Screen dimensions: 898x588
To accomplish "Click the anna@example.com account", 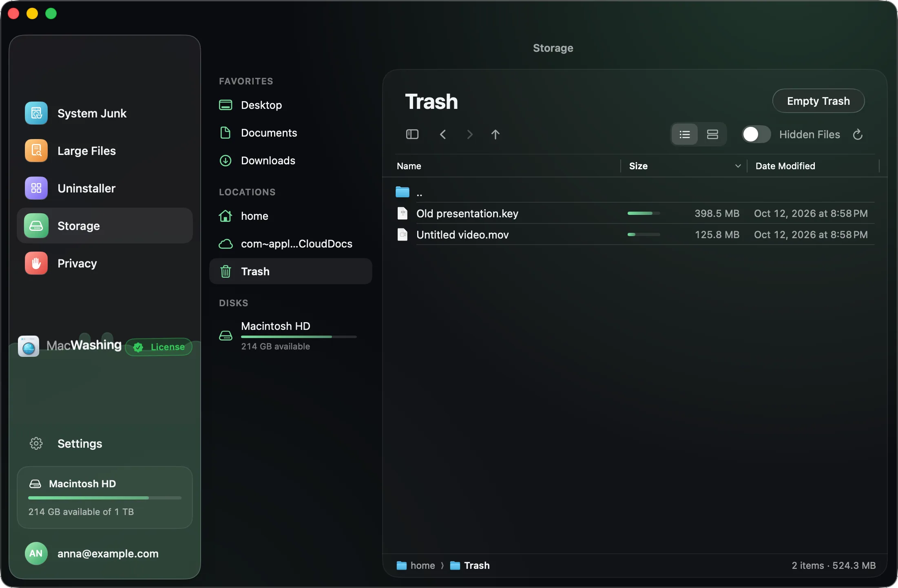I will pos(108,553).
